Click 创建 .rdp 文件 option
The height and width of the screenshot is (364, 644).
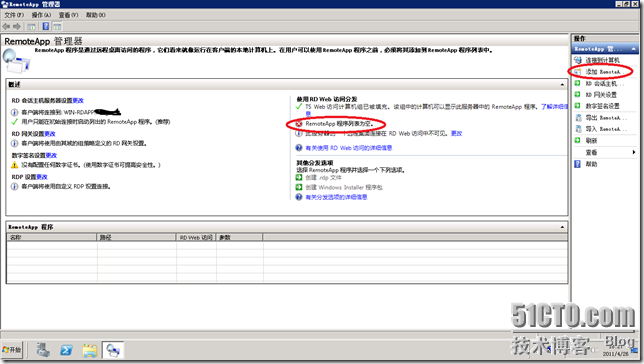(x=324, y=177)
